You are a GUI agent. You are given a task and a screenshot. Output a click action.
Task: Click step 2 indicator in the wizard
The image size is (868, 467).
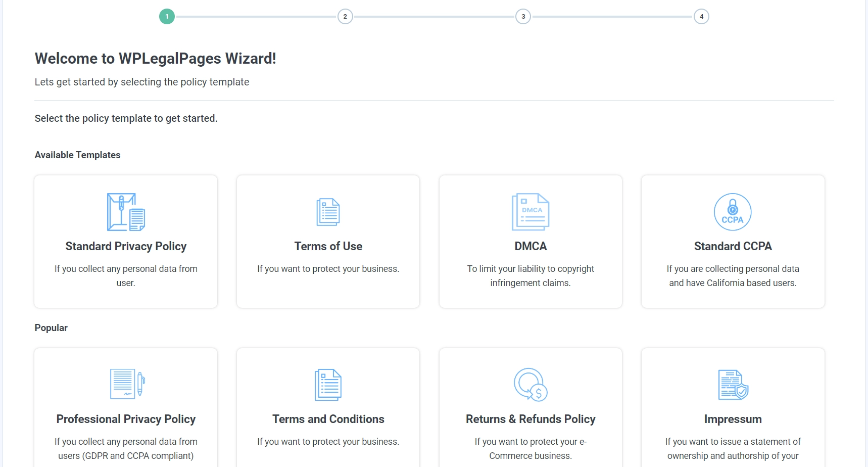point(346,16)
